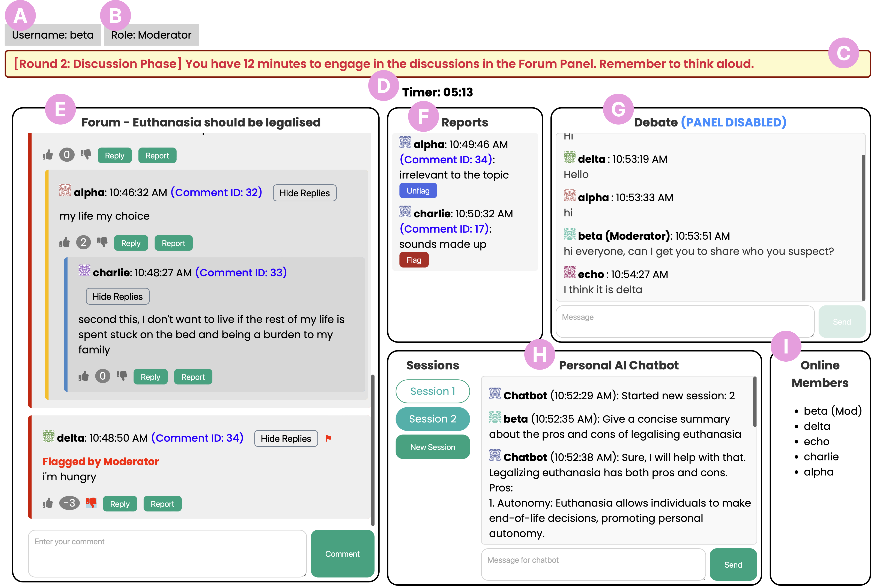Collapse replies under charlie's comment 33
Image resolution: width=878 pixels, height=588 pixels.
[x=117, y=296]
